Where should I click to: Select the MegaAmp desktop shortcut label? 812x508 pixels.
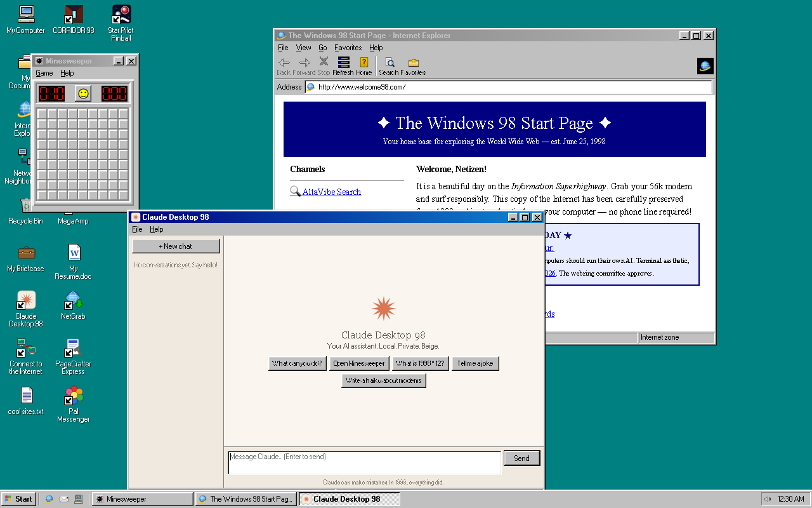[74, 222]
